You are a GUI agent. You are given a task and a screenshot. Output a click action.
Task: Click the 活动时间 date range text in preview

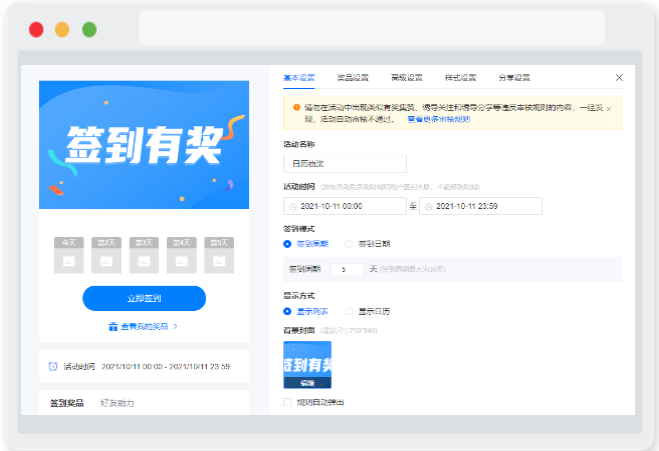point(166,367)
